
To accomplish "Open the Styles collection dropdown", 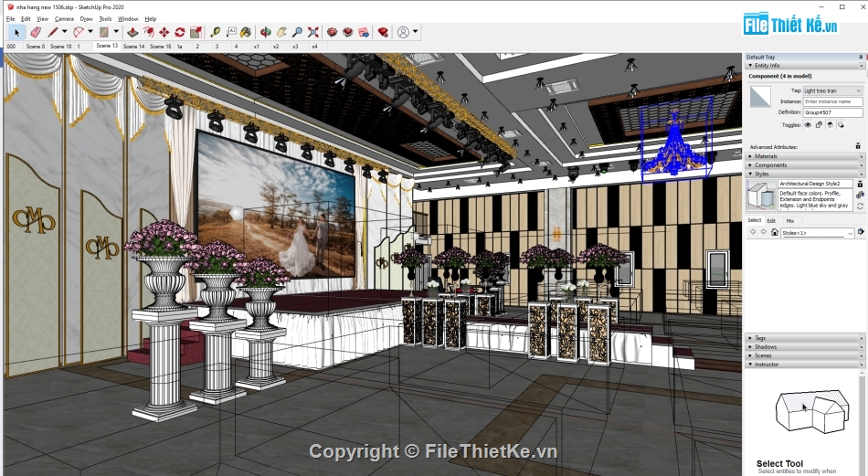I will [x=818, y=233].
